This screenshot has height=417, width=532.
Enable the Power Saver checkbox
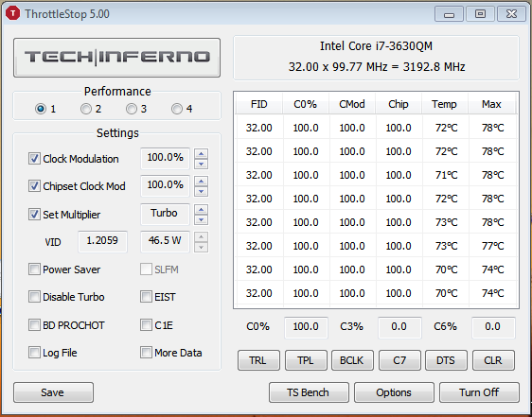[x=34, y=269]
